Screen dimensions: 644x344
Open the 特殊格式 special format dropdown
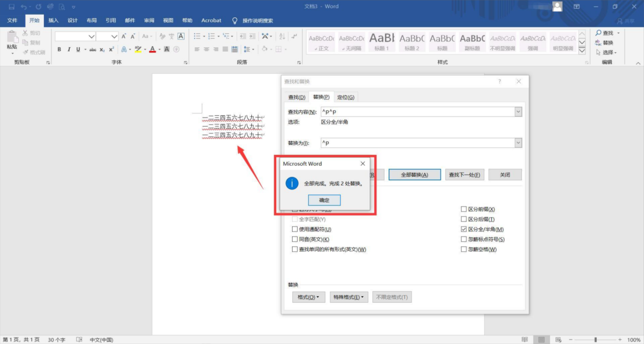pyautogui.click(x=348, y=297)
